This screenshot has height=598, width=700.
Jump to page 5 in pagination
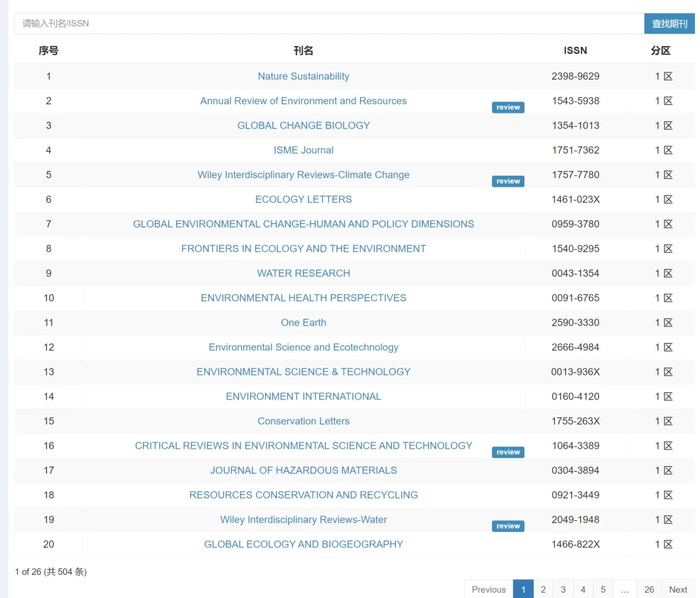pos(603,590)
